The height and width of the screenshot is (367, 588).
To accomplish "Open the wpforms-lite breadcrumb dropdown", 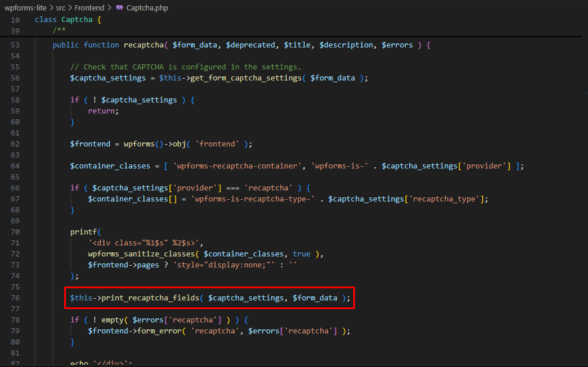I will coord(25,8).
